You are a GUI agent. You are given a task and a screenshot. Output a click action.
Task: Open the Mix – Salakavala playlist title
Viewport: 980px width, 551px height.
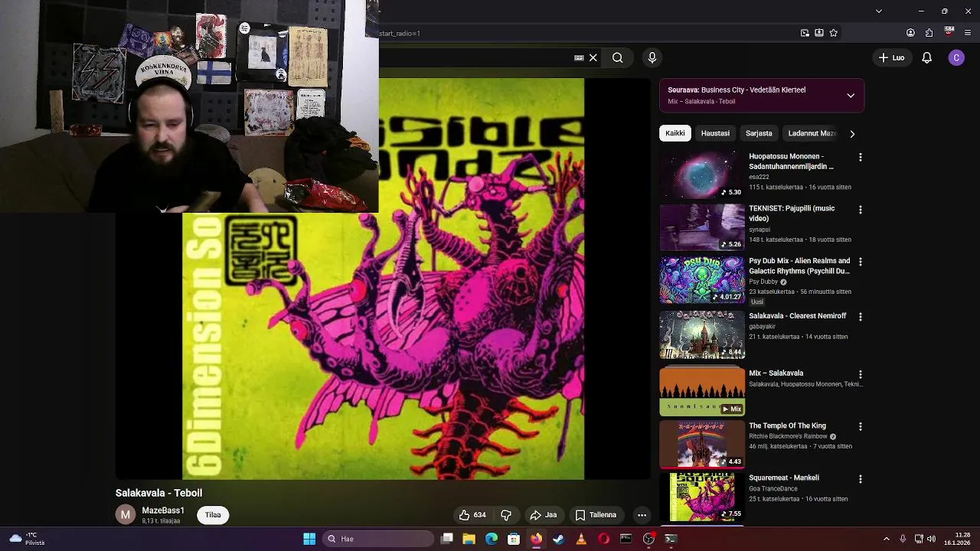(776, 373)
